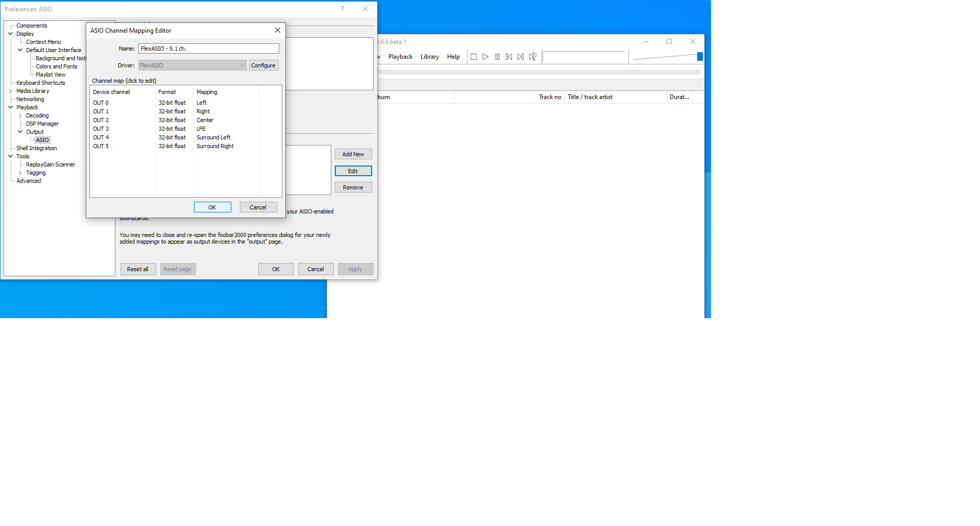Stop playback in foobar2000
Image resolution: width=980 pixels, height=526 pixels.
coord(473,57)
